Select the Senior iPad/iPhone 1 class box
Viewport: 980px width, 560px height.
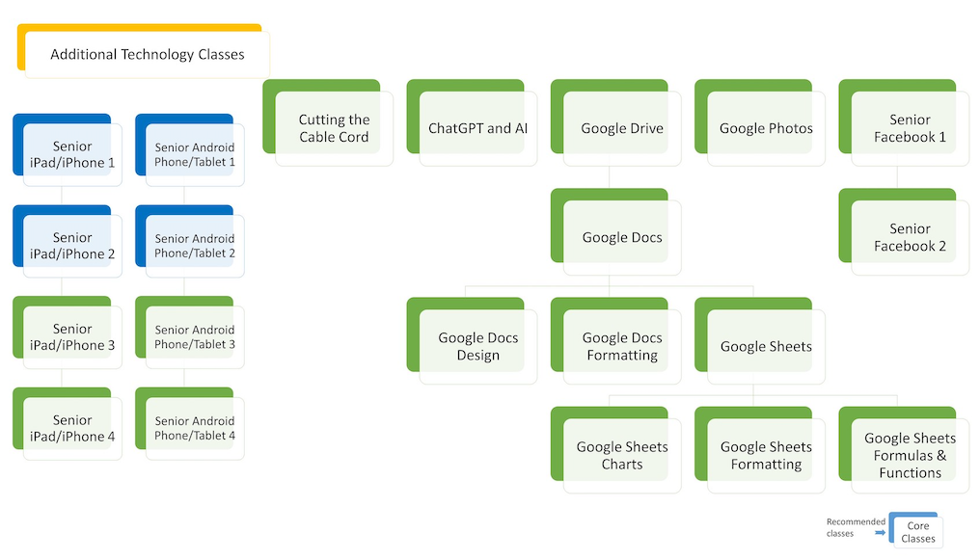pos(68,149)
